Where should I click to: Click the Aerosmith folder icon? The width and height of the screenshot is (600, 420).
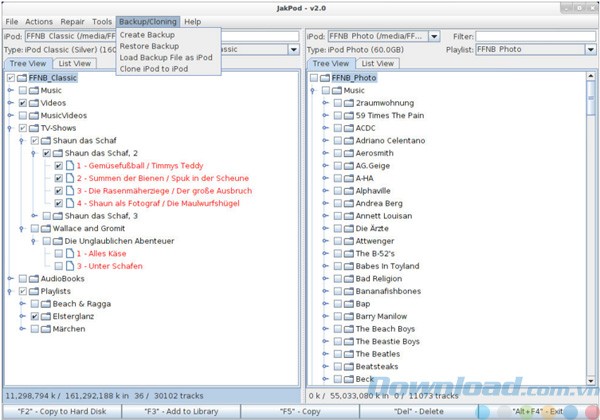pyautogui.click(x=347, y=153)
